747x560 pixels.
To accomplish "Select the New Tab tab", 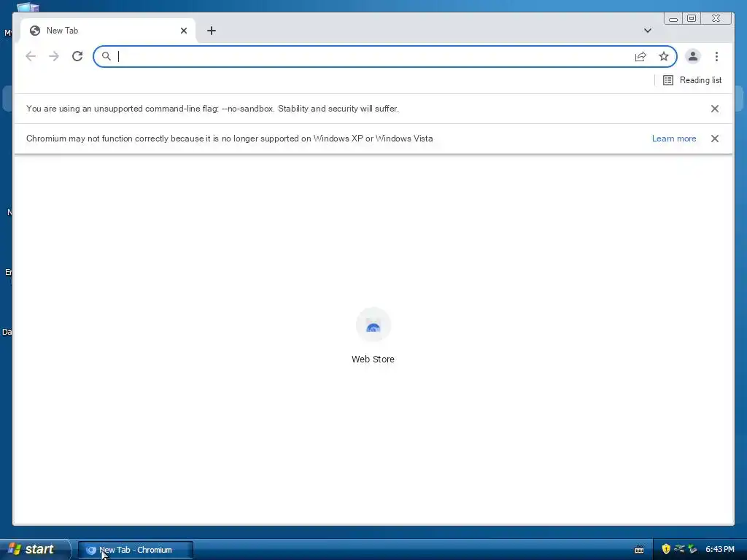I will point(108,31).
